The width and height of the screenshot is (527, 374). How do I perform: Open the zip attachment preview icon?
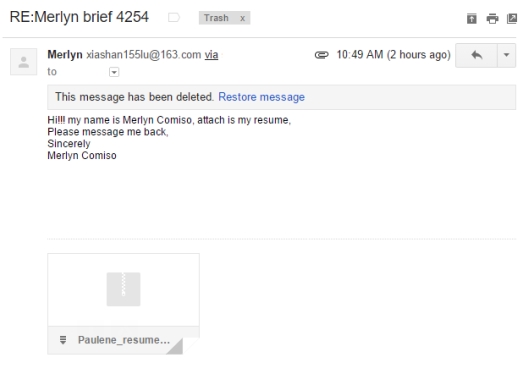point(123,289)
